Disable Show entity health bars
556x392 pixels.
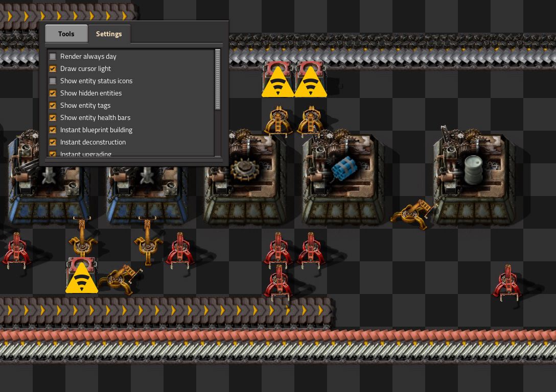[x=53, y=117]
